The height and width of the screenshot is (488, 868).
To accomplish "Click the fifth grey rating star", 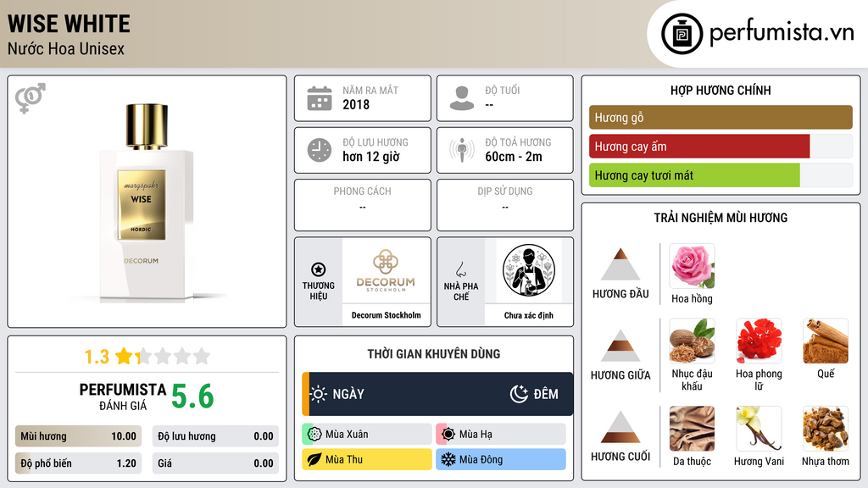I will pyautogui.click(x=202, y=356).
